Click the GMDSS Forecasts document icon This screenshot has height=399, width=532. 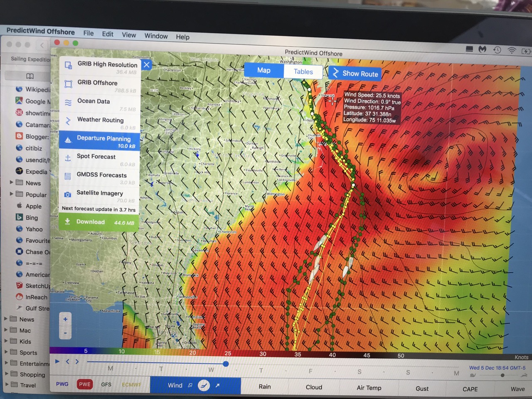click(x=68, y=176)
